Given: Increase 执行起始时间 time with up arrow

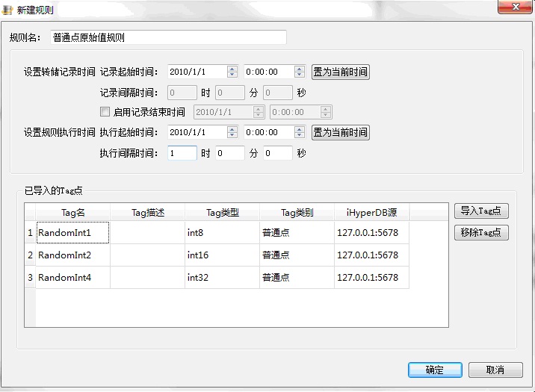Looking at the screenshot, I should click(x=299, y=129).
